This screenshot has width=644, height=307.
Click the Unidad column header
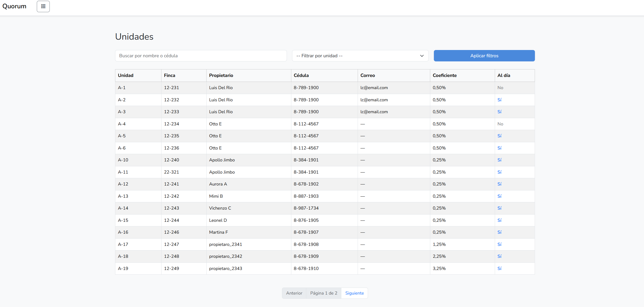(x=126, y=75)
